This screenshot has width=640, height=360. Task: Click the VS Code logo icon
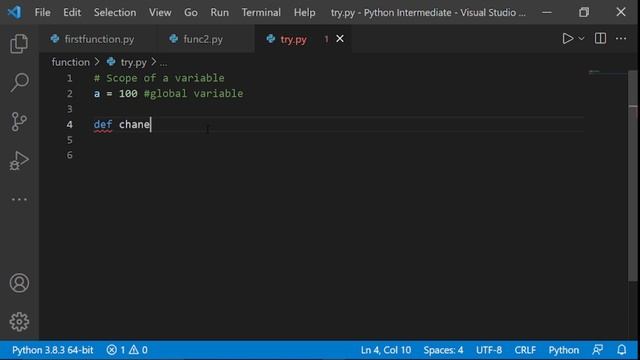tap(14, 12)
